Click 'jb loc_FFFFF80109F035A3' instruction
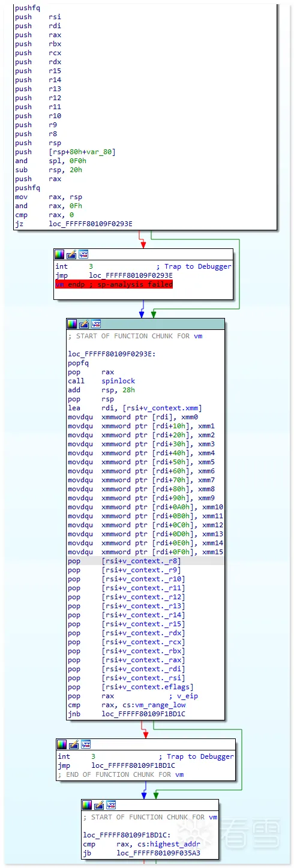The height and width of the screenshot is (868, 294). [x=142, y=852]
